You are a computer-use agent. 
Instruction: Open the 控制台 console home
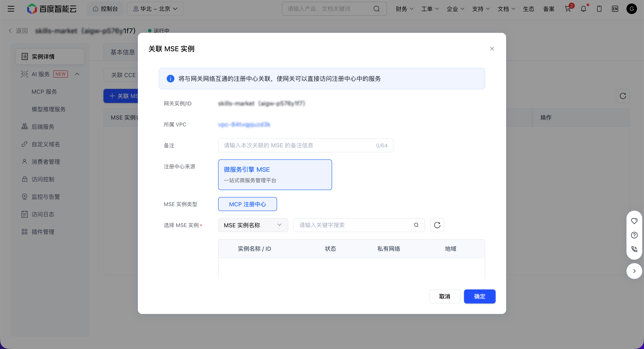click(x=105, y=9)
